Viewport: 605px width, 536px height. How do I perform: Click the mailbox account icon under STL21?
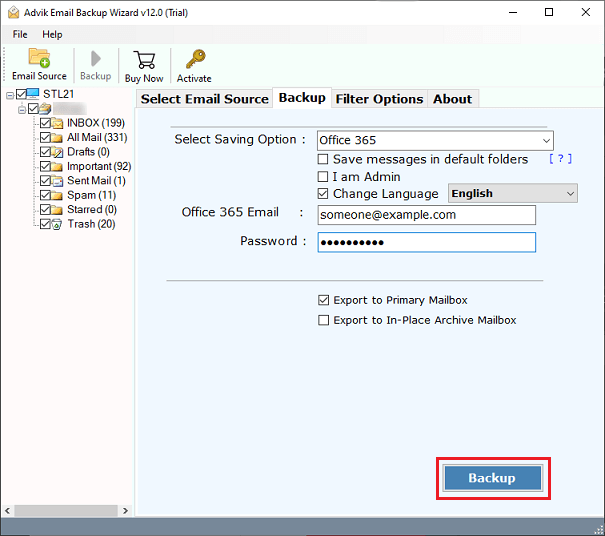pos(45,109)
